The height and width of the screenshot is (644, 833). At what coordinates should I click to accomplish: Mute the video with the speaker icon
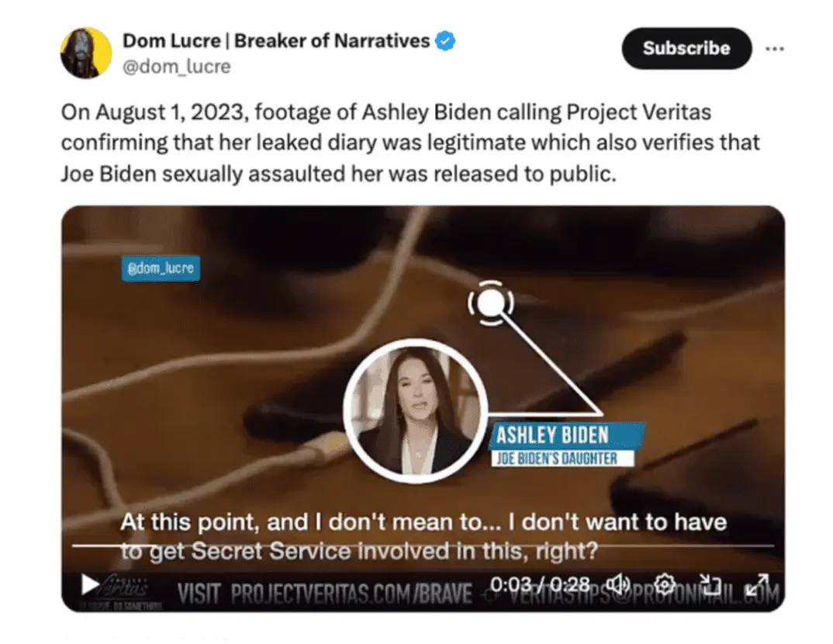pyautogui.click(x=618, y=584)
